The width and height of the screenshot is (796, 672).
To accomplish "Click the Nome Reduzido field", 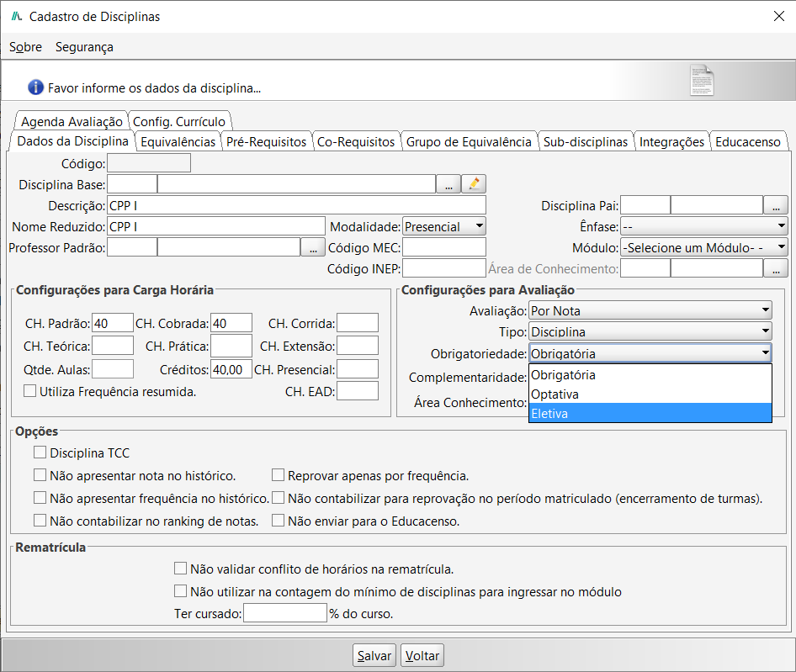I will coord(215,226).
